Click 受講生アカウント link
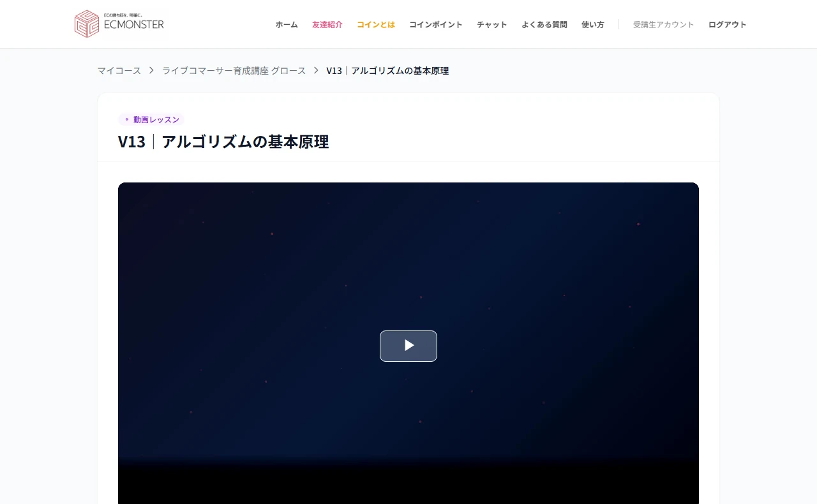This screenshot has width=817, height=504. click(x=664, y=25)
